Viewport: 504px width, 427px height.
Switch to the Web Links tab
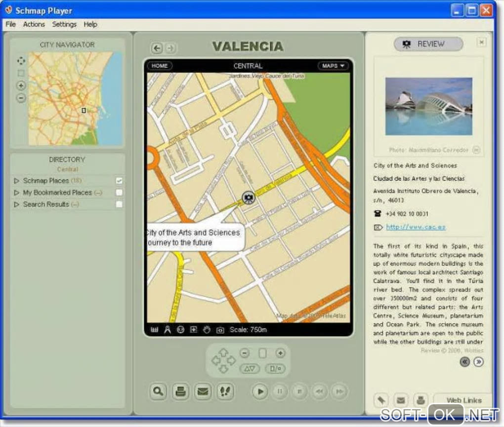(463, 400)
